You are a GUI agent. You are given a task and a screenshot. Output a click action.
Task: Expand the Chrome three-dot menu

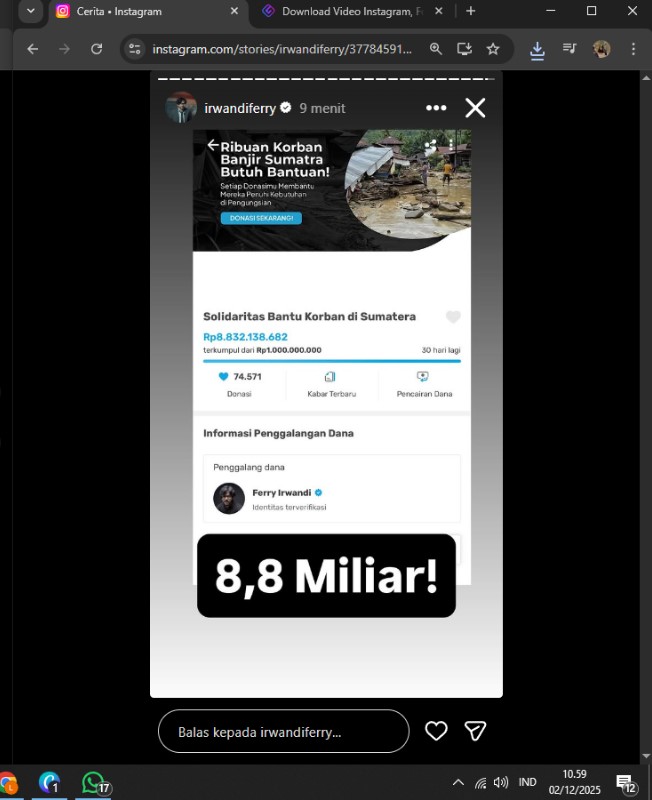coord(633,49)
